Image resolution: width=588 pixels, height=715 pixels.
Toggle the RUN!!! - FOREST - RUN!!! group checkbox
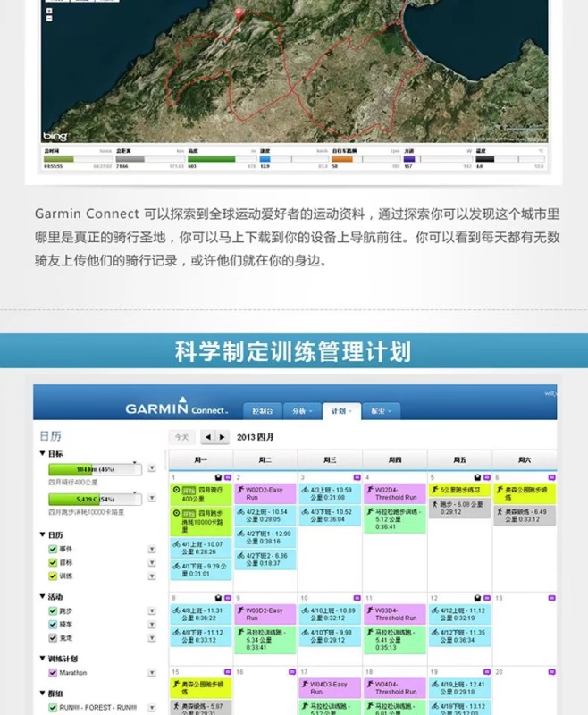click(x=53, y=707)
